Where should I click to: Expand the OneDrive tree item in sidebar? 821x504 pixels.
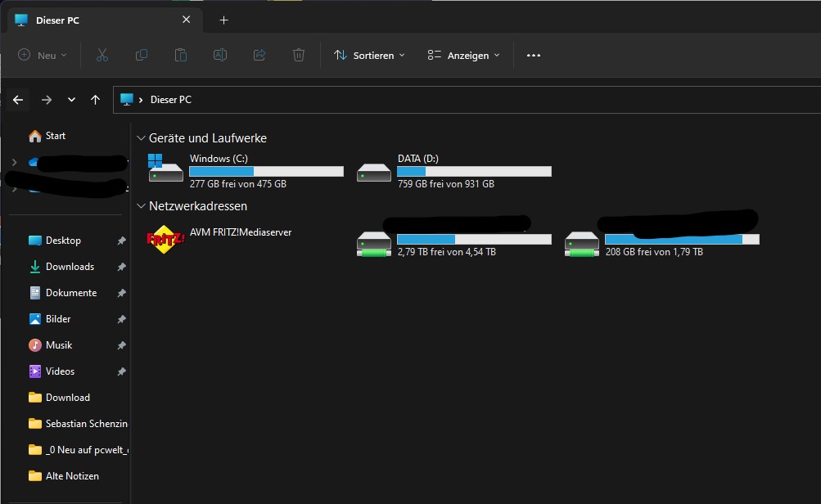click(14, 163)
